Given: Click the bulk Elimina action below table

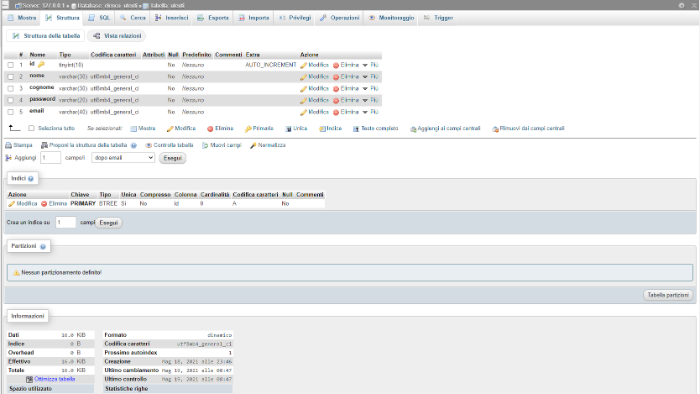Looking at the screenshot, I should click(220, 129).
